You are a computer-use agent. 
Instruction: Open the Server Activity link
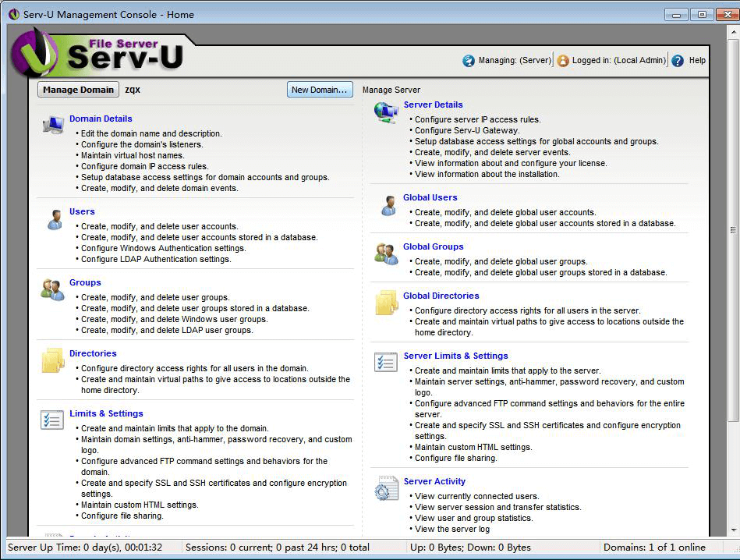click(434, 481)
